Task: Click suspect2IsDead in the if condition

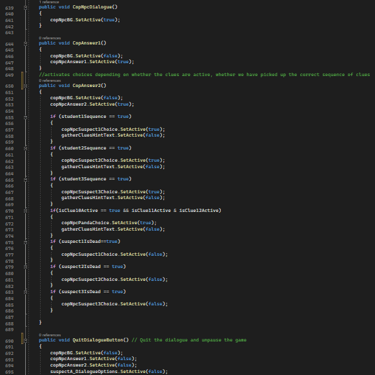Action: click(81, 267)
